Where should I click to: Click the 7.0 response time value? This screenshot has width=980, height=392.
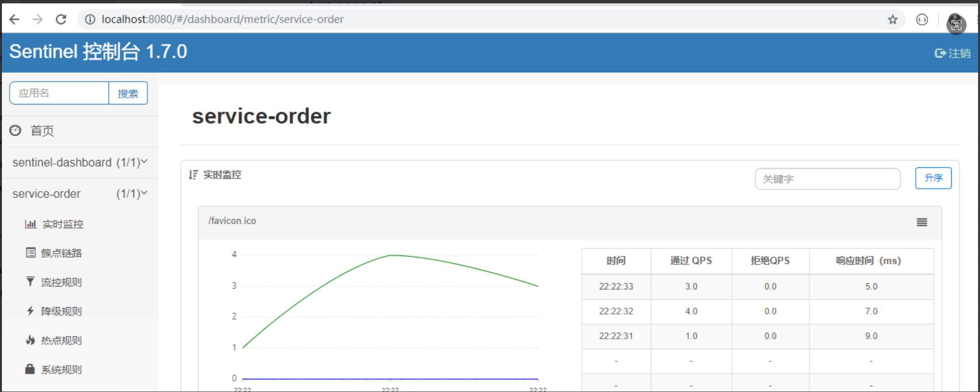871,311
